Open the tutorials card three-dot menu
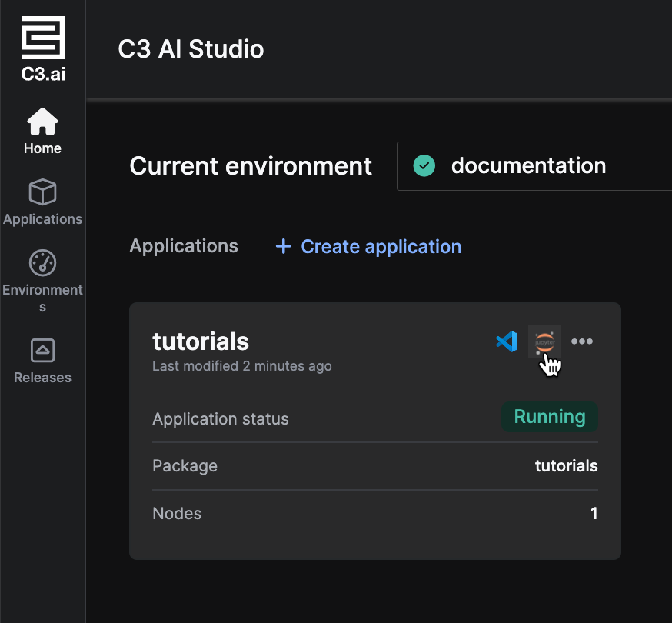 click(582, 341)
